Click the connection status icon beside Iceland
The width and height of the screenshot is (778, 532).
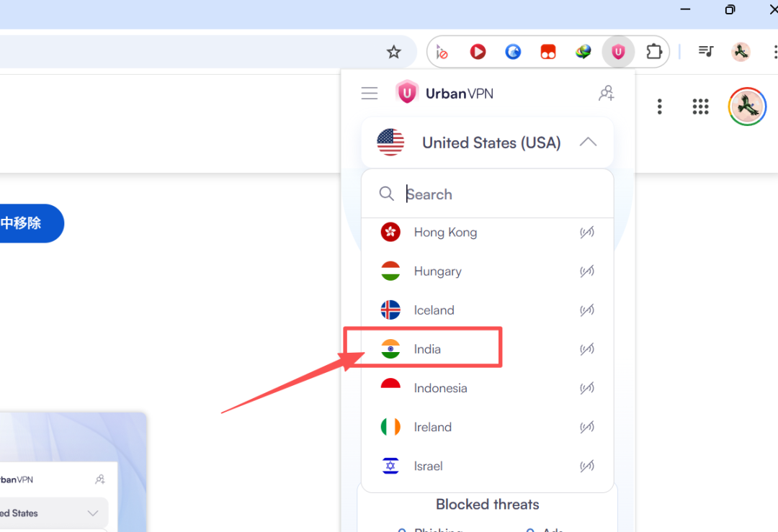point(587,310)
